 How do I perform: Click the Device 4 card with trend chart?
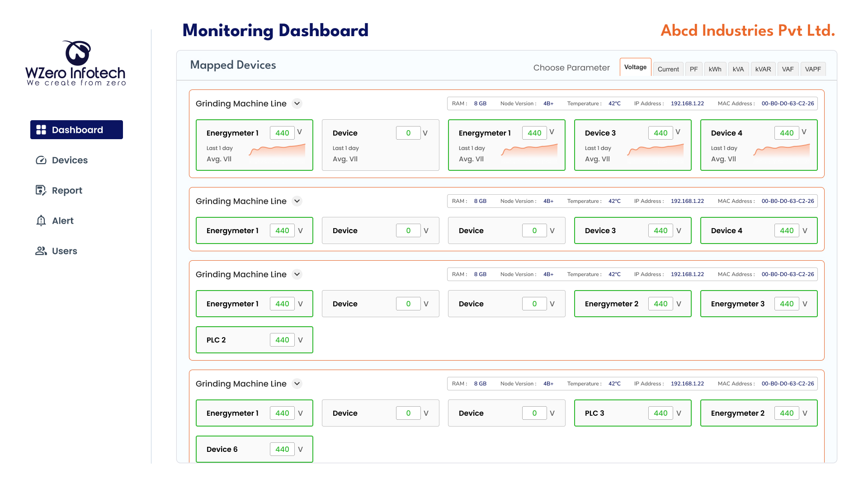[759, 145]
